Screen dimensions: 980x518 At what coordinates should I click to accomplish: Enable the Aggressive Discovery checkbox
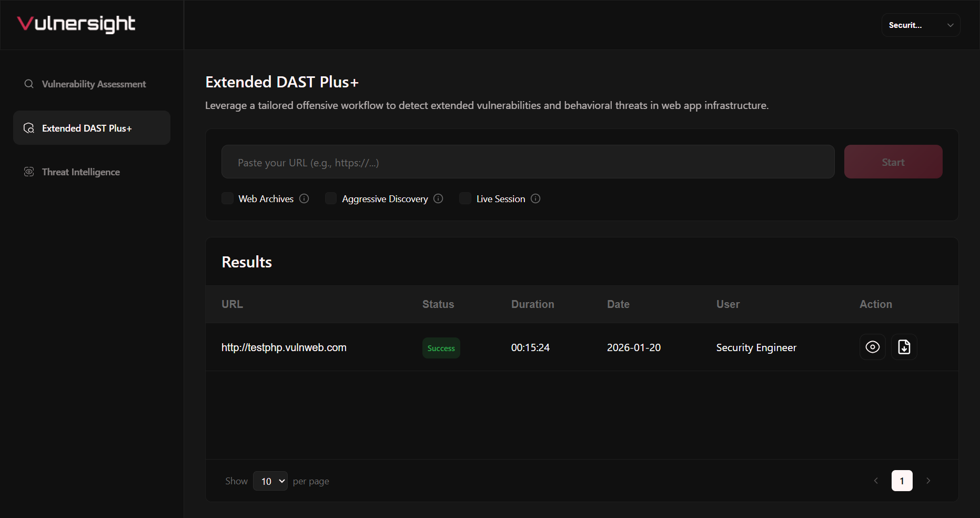click(x=331, y=198)
